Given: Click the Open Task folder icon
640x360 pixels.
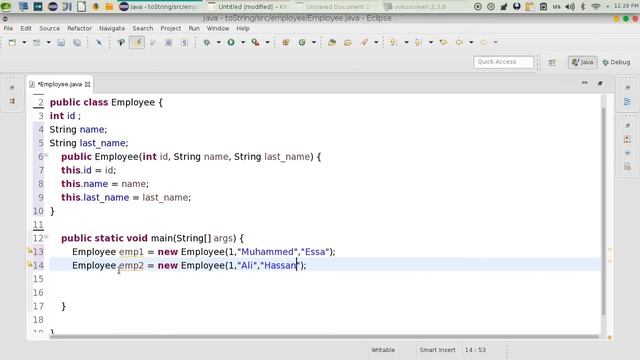Looking at the screenshot, I should click(x=348, y=42).
